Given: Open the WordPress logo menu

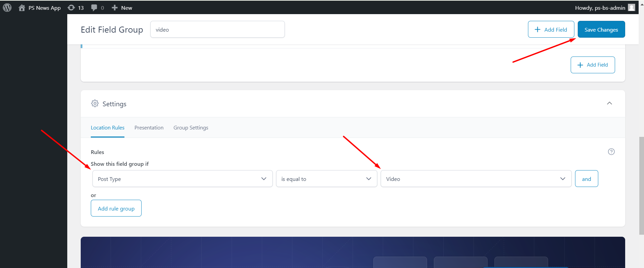Looking at the screenshot, I should coord(7,7).
